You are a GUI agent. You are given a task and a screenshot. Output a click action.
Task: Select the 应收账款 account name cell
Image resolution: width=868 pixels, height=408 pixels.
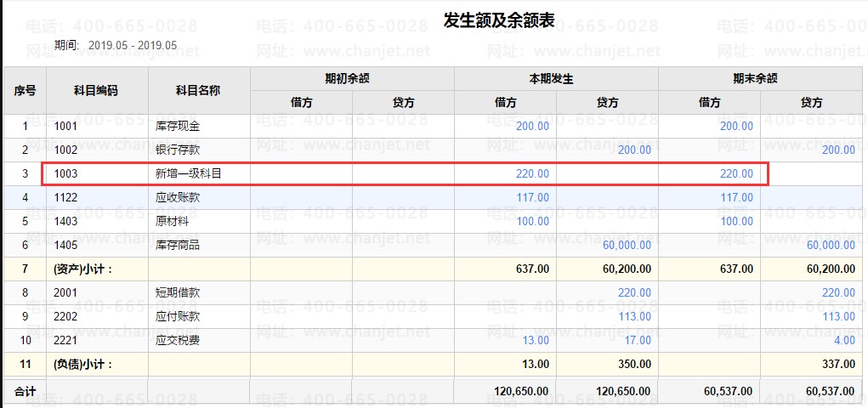(178, 197)
